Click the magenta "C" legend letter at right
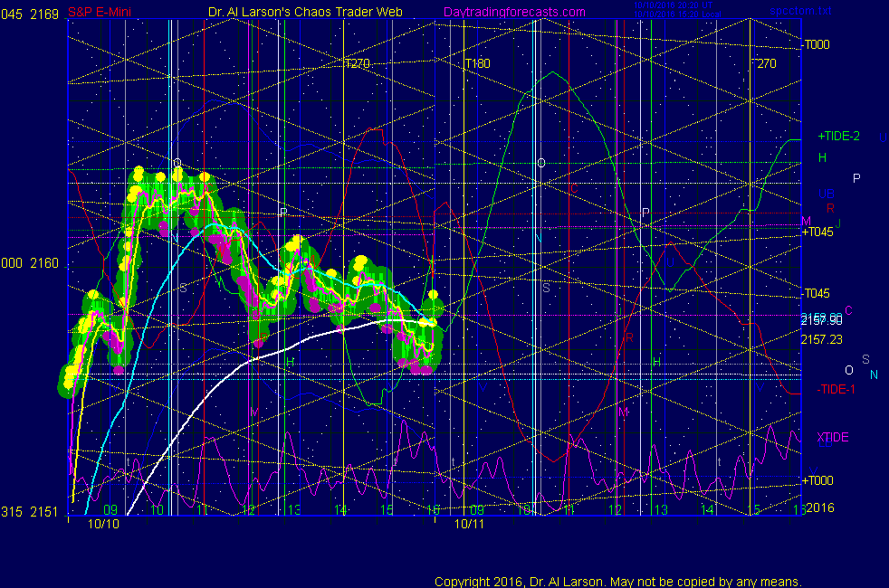This screenshot has width=889, height=588. 849,310
